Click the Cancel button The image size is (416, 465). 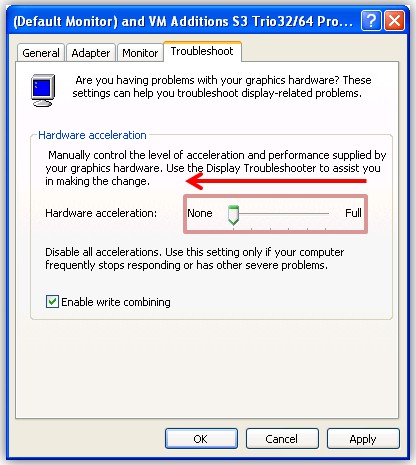282,439
